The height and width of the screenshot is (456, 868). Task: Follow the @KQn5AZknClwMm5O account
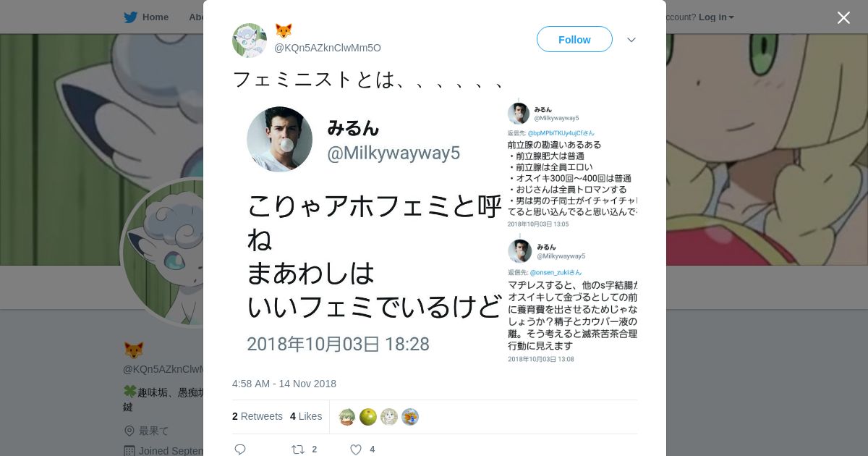(574, 40)
